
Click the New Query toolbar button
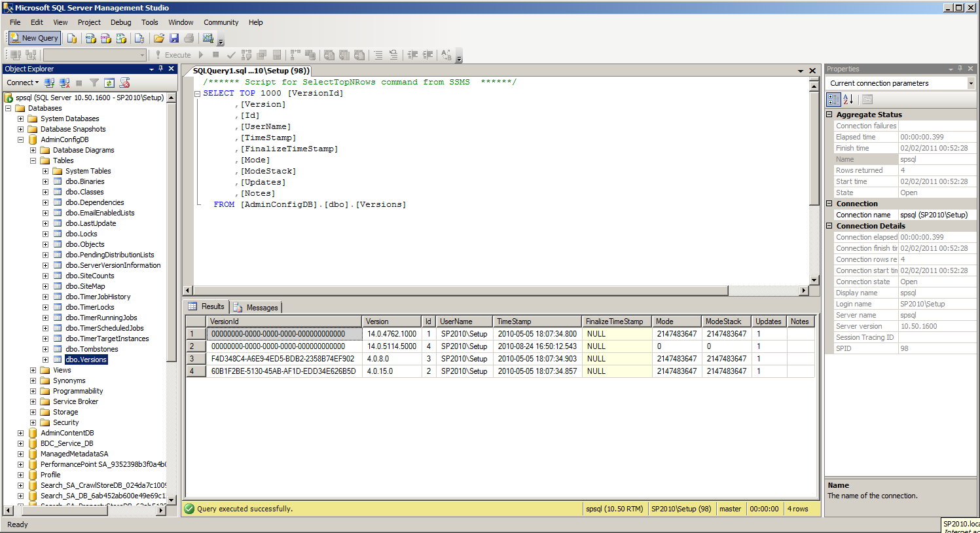pyautogui.click(x=34, y=38)
